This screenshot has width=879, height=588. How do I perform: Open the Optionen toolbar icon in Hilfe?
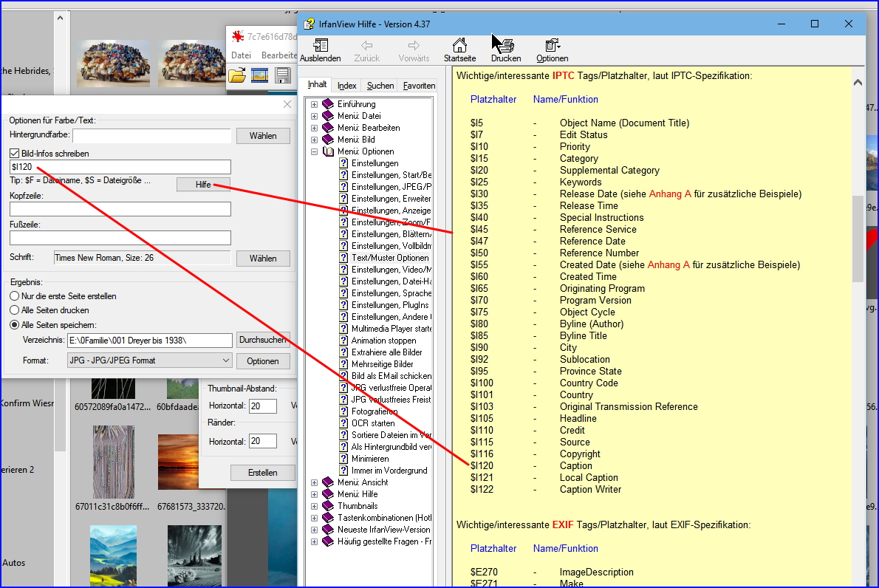[553, 50]
